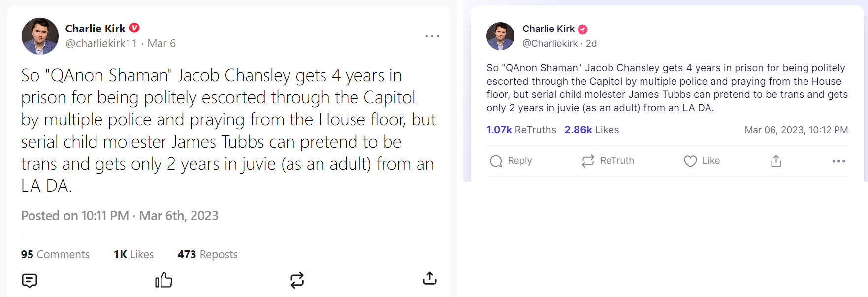Click the verified checkmark on the right post

582,29
